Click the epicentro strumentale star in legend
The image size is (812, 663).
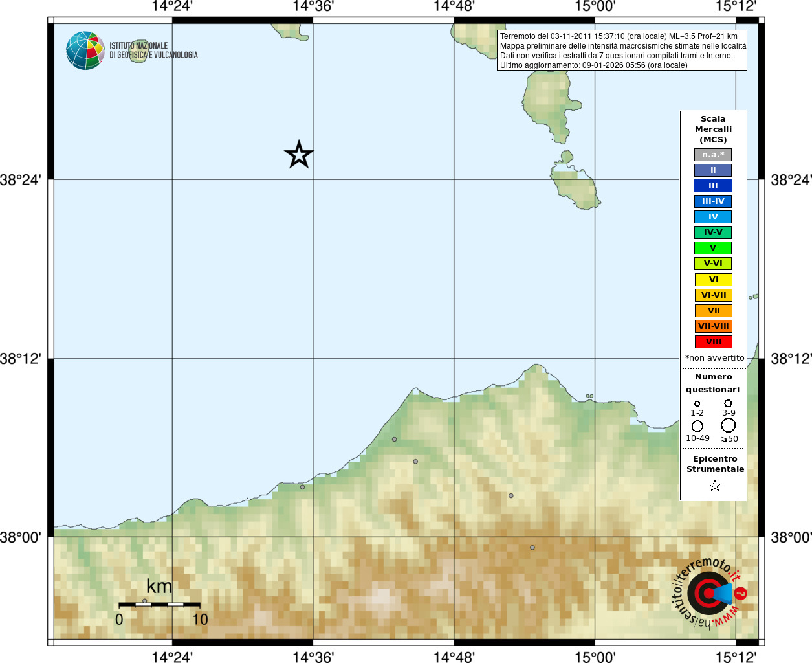(x=714, y=486)
